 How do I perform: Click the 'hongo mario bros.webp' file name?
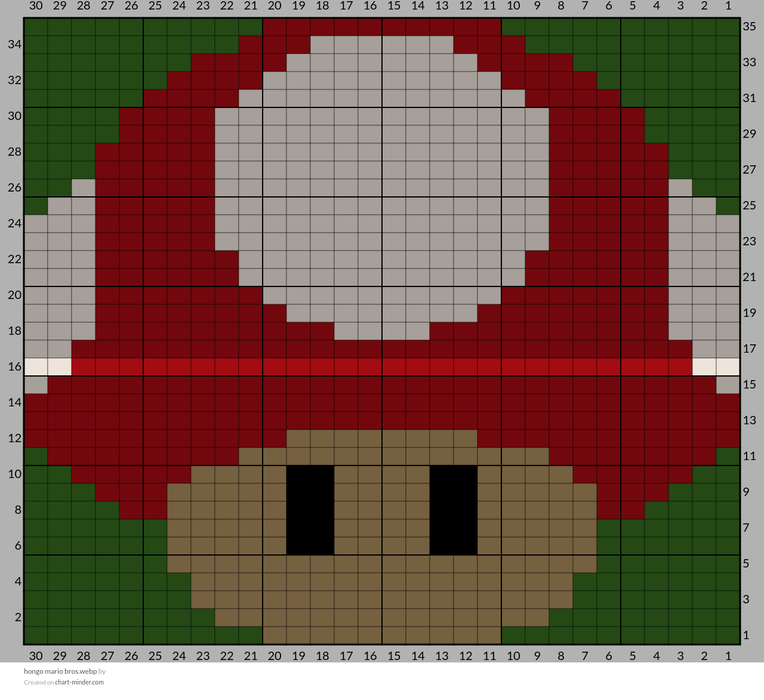tap(60, 671)
